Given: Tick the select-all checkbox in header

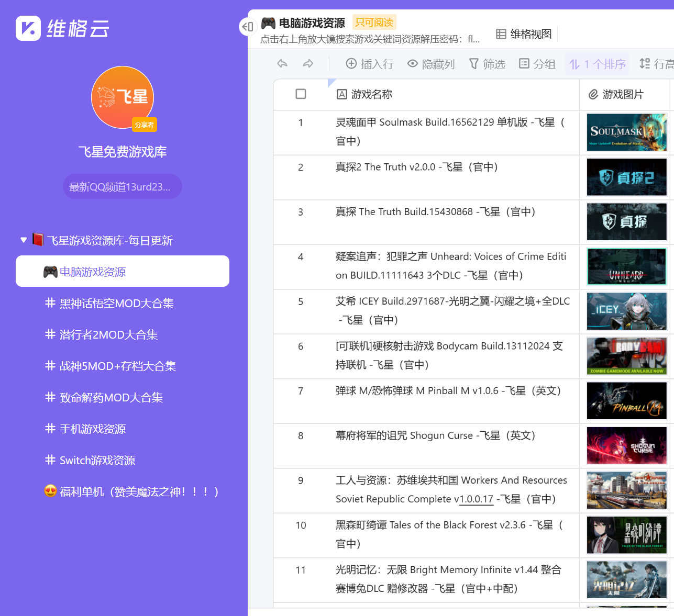Looking at the screenshot, I should [301, 94].
